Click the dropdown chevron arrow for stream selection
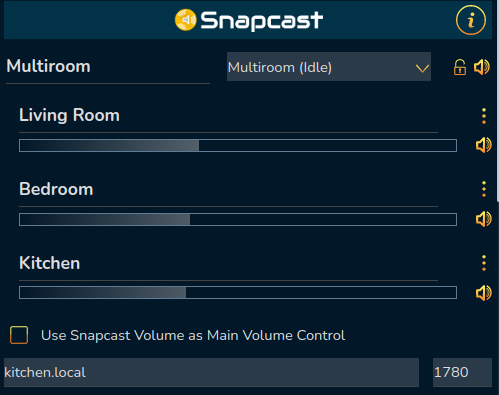499x395 pixels. click(422, 68)
